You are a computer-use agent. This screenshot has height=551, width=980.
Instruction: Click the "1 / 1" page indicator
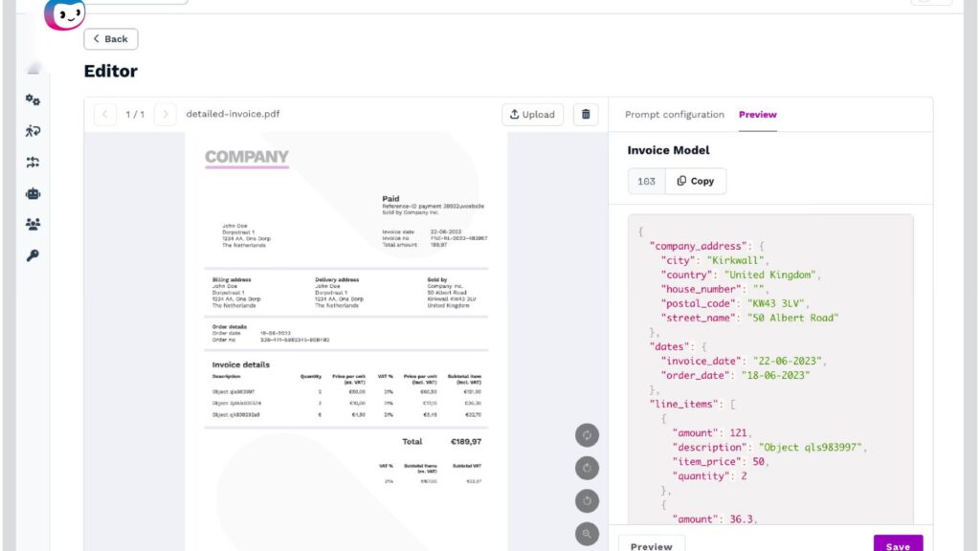pos(135,115)
